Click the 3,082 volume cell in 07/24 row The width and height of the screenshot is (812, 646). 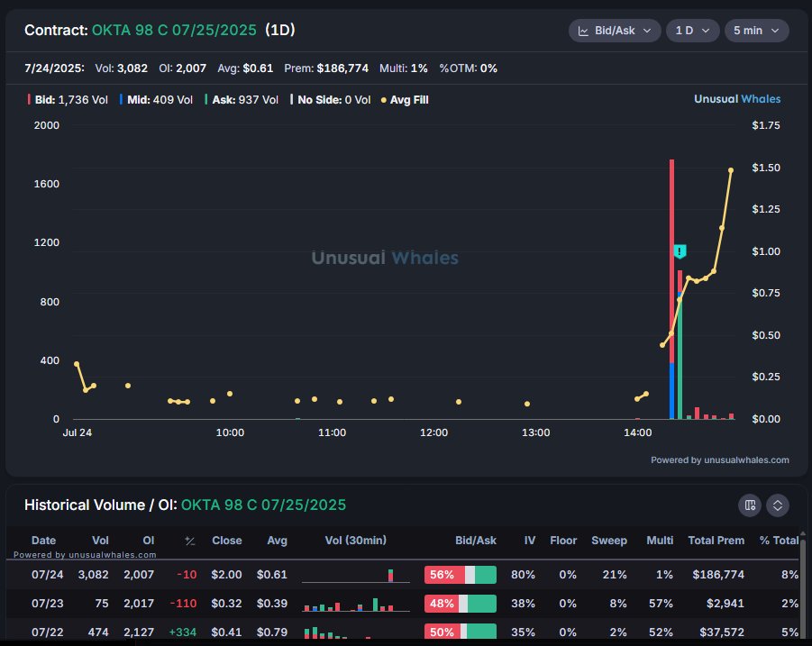[x=93, y=575]
